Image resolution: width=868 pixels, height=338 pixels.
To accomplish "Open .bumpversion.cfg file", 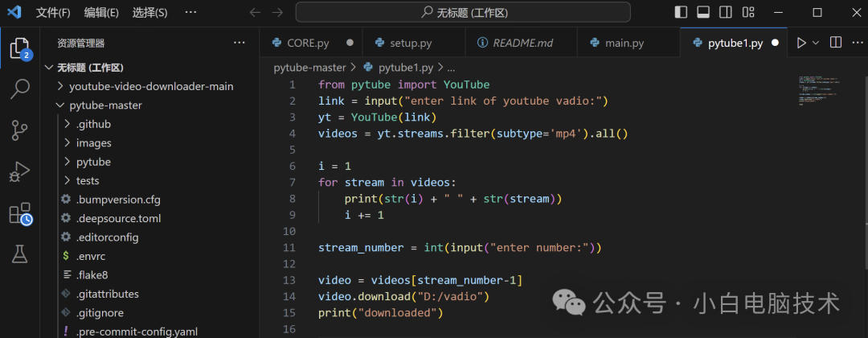I will 150,200.
